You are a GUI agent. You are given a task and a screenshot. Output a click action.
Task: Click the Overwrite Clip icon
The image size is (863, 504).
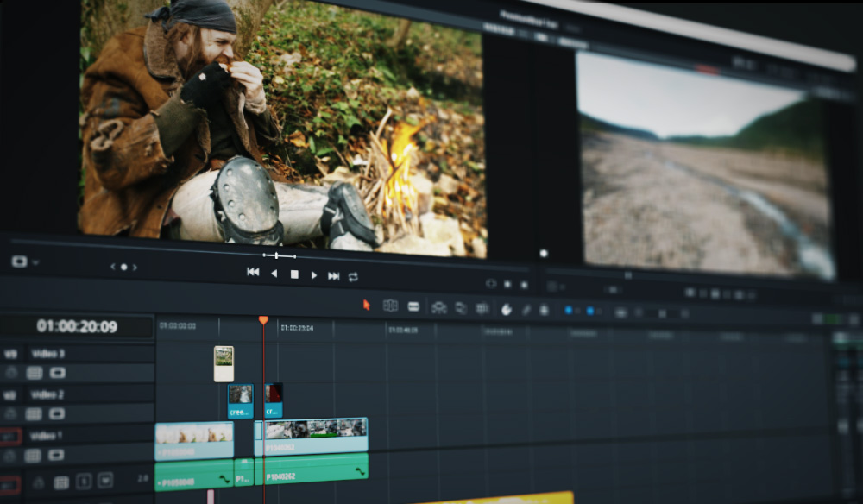point(461,308)
